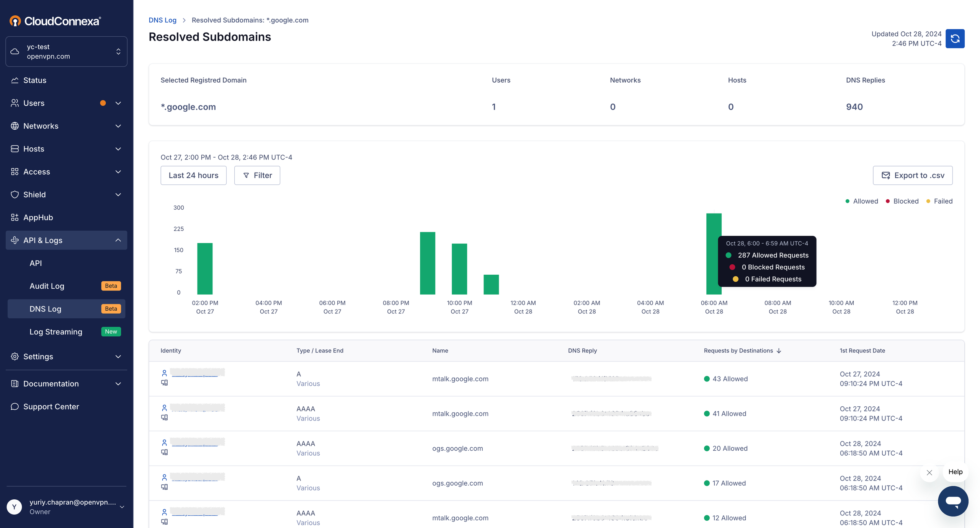Click the Users sidebar icon

pyautogui.click(x=15, y=103)
